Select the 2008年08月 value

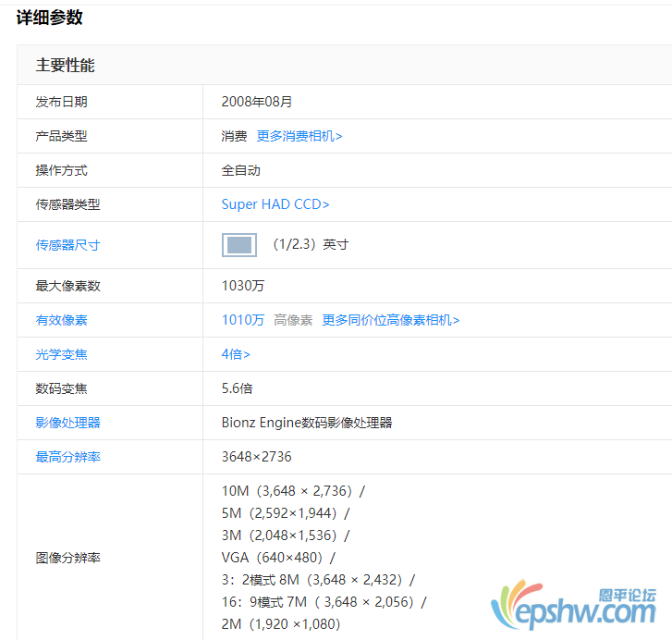pos(256,102)
